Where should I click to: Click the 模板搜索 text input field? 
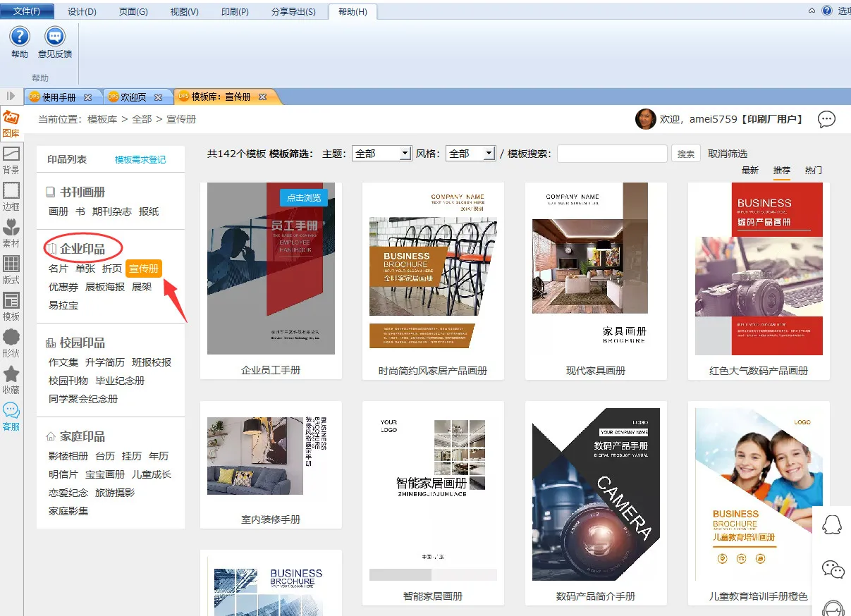click(611, 154)
